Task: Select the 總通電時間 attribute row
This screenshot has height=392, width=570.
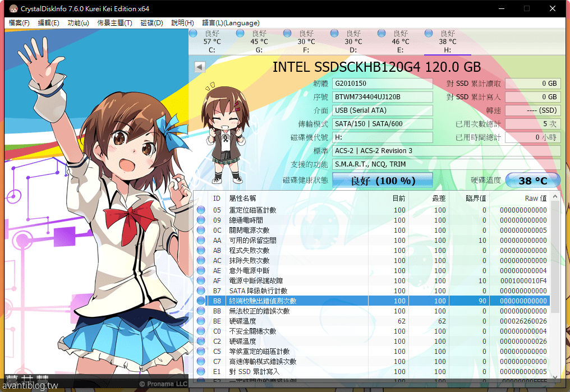Action: click(x=373, y=220)
